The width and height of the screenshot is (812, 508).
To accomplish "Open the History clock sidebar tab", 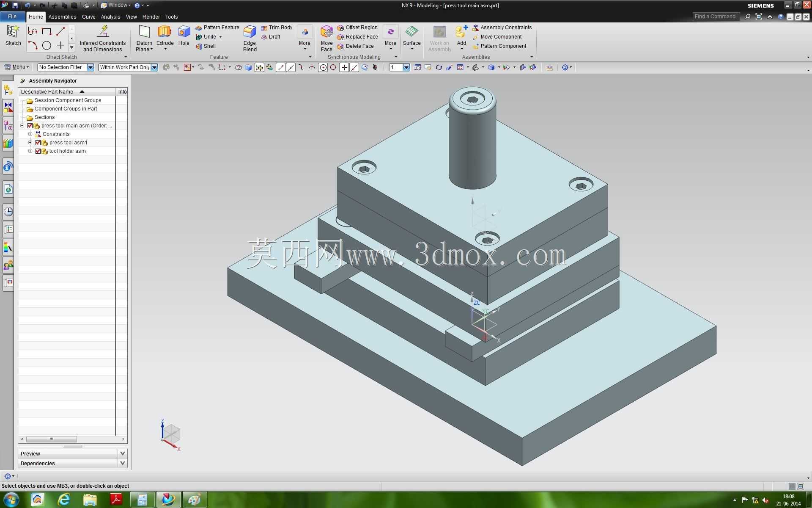I will pyautogui.click(x=8, y=211).
